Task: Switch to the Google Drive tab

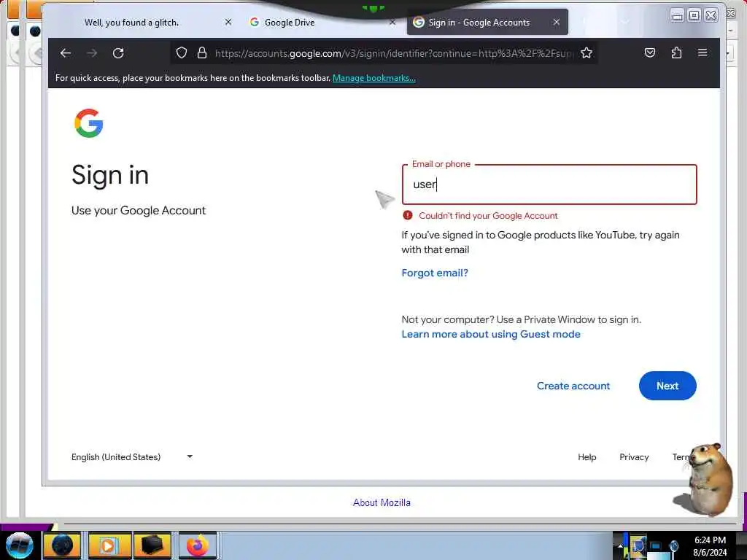Action: coord(289,23)
